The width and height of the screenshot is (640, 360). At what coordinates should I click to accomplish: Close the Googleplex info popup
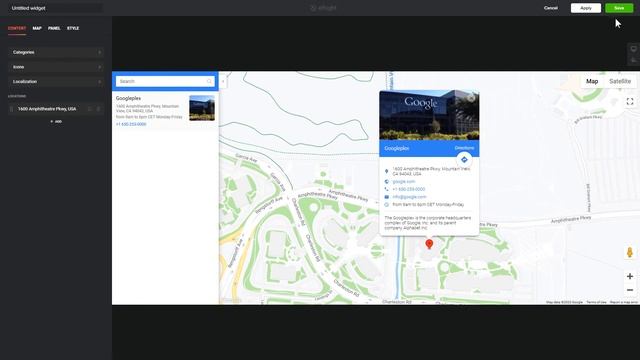click(x=471, y=97)
